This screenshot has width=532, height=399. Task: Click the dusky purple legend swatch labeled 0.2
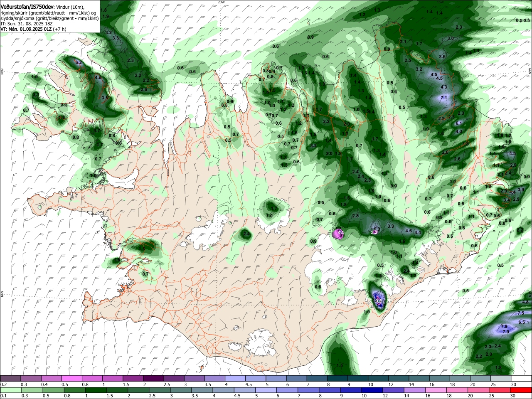[10, 379]
